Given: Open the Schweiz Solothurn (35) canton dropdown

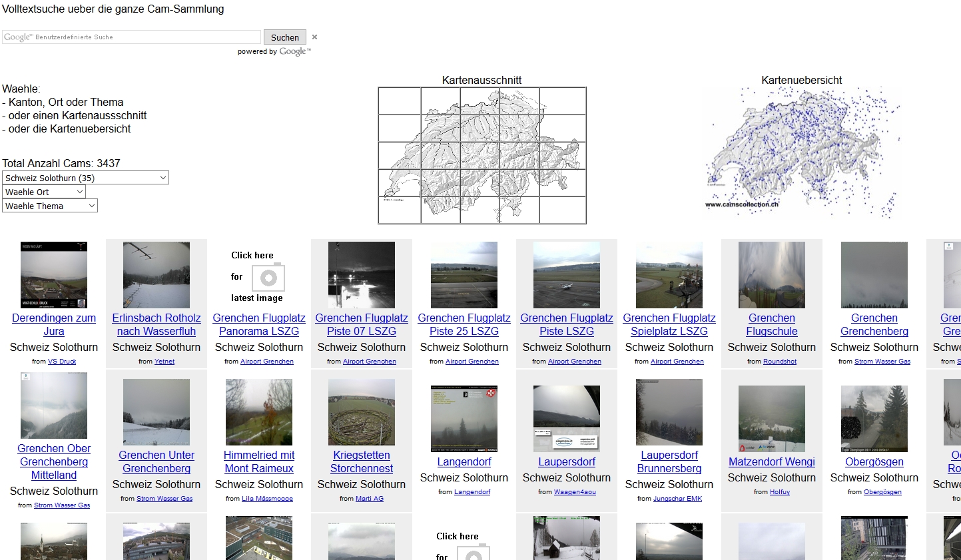Looking at the screenshot, I should coord(85,178).
